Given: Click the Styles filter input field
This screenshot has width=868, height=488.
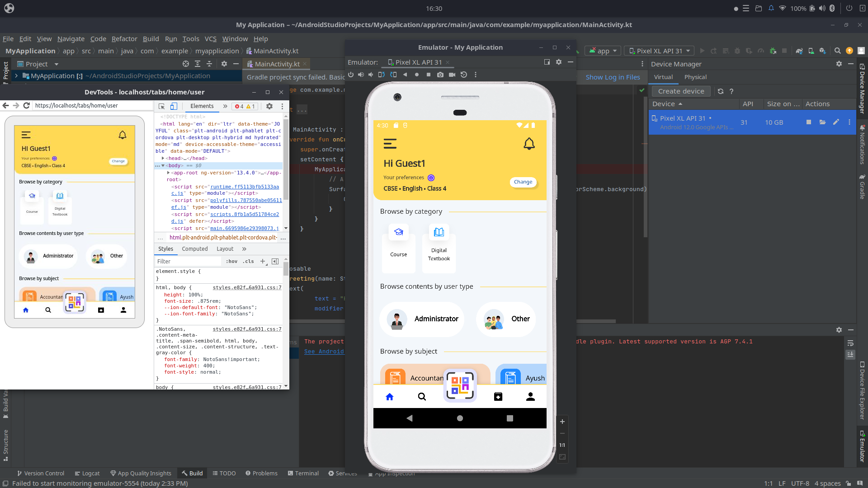Looking at the screenshot, I should [188, 261].
